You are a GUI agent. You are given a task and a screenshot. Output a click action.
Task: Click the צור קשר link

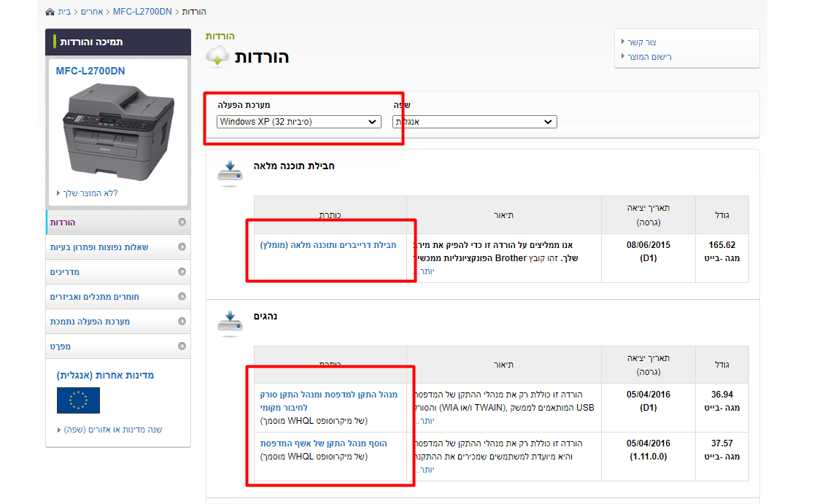(642, 42)
